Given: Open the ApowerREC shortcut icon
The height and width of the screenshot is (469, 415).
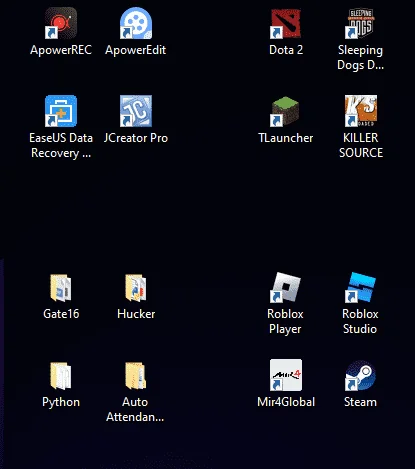Looking at the screenshot, I should point(61,23).
